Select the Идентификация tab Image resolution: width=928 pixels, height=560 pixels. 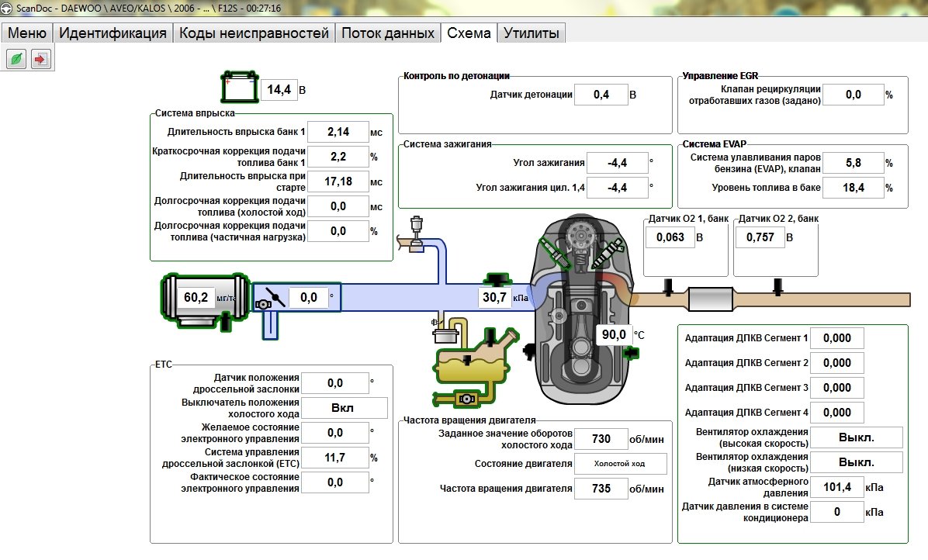click(113, 33)
